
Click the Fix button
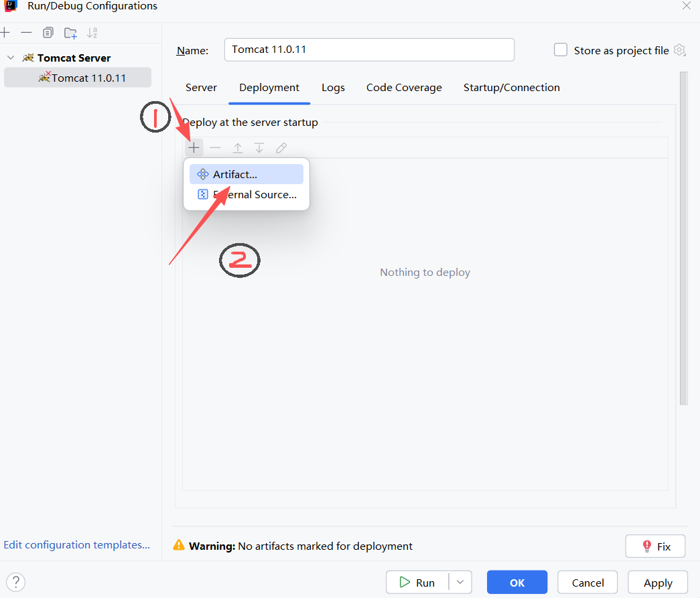(655, 546)
